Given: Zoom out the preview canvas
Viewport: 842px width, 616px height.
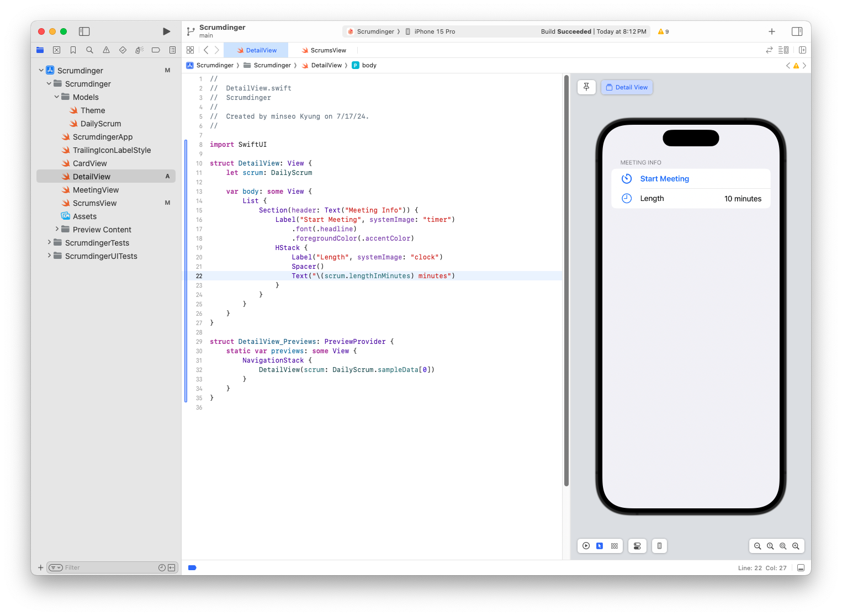Looking at the screenshot, I should coord(758,546).
